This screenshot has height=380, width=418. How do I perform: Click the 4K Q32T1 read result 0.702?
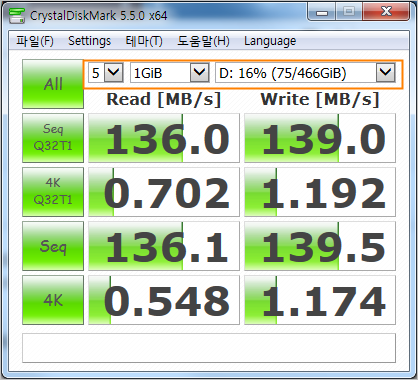point(164,192)
